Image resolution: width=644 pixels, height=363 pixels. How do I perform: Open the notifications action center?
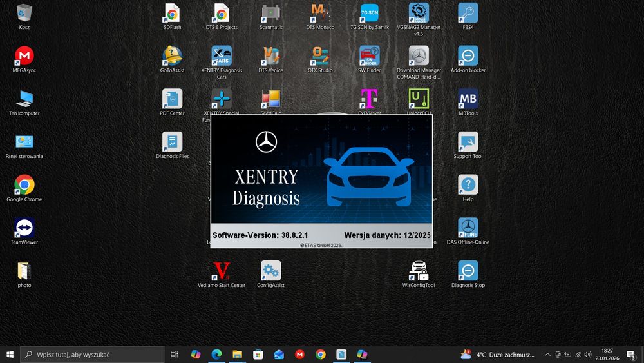tap(632, 355)
